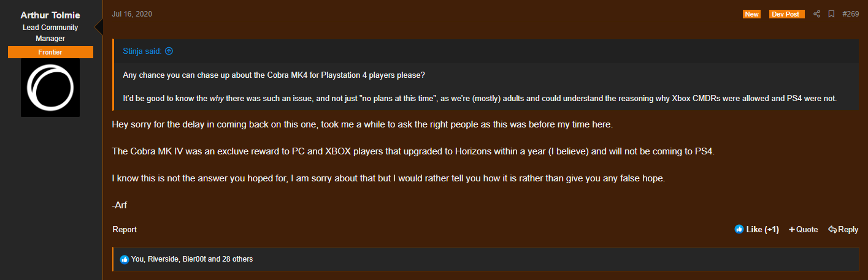Click the orange Frontier banner
868x280 pixels.
point(50,52)
